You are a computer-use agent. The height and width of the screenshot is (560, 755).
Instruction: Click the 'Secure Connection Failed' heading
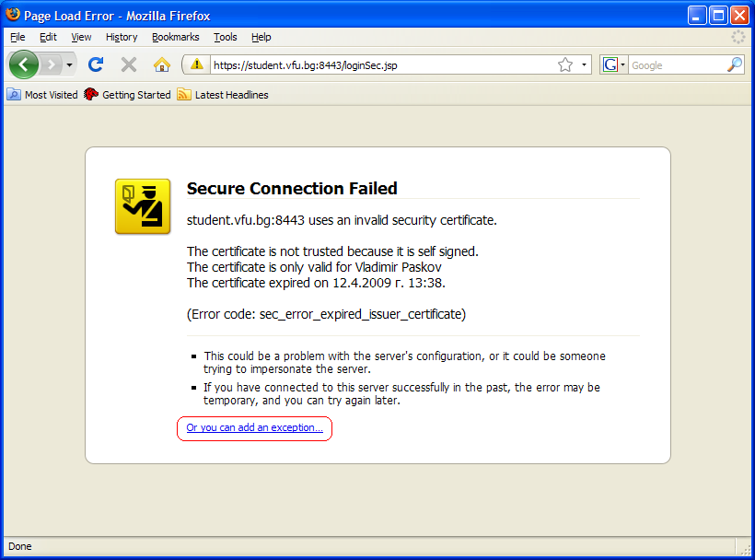point(292,188)
